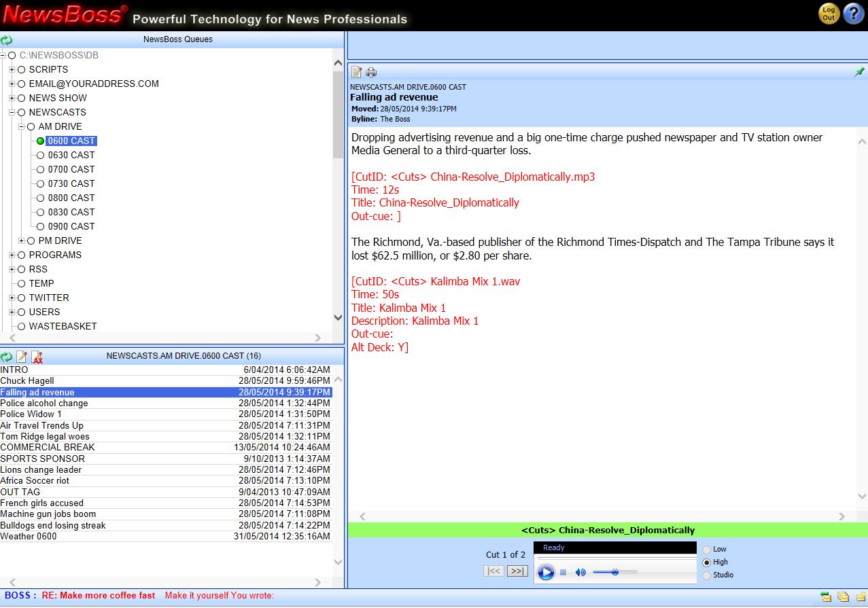Print the displayed story
Image resolution: width=868 pixels, height=608 pixels.
coord(371,72)
